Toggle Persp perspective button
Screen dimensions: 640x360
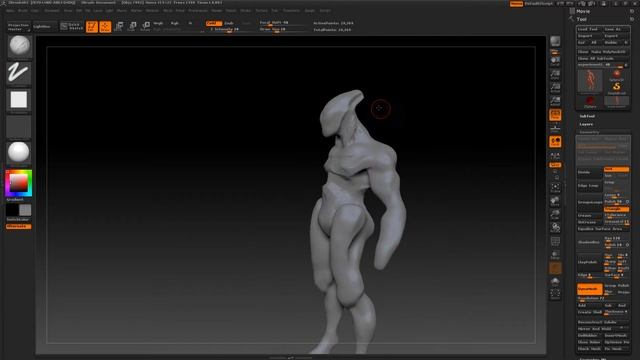[x=555, y=115]
